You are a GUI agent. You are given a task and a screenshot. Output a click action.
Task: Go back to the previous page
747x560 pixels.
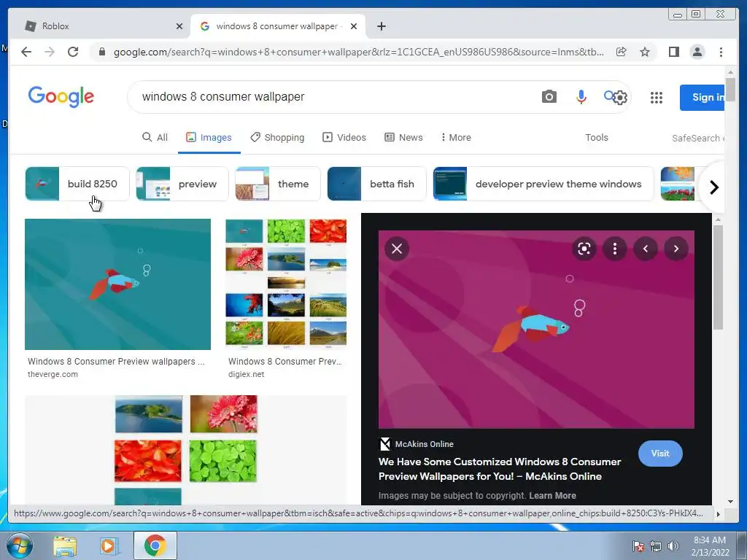pos(26,52)
